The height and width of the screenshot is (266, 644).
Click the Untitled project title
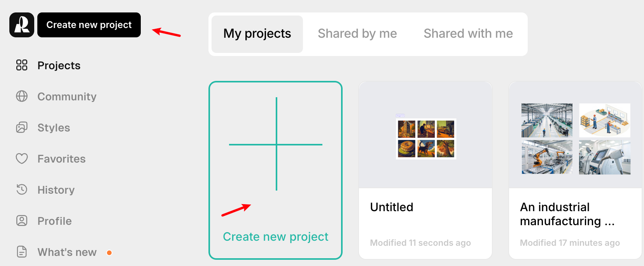pos(392,207)
